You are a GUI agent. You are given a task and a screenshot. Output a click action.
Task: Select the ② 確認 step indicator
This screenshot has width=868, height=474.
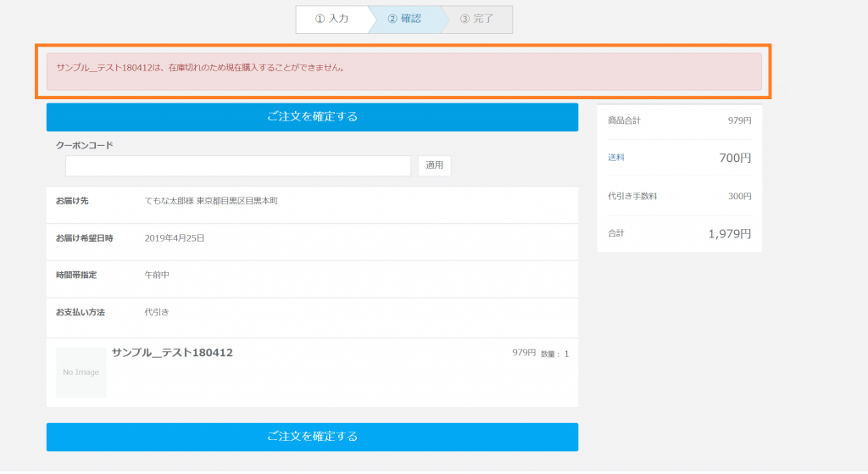pyautogui.click(x=405, y=19)
